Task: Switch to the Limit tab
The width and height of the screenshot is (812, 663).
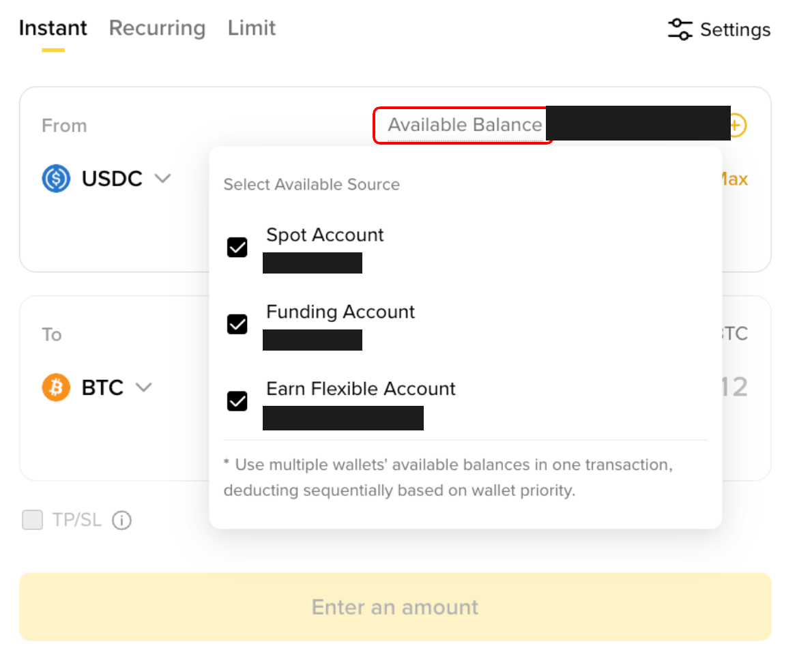Action: click(252, 28)
